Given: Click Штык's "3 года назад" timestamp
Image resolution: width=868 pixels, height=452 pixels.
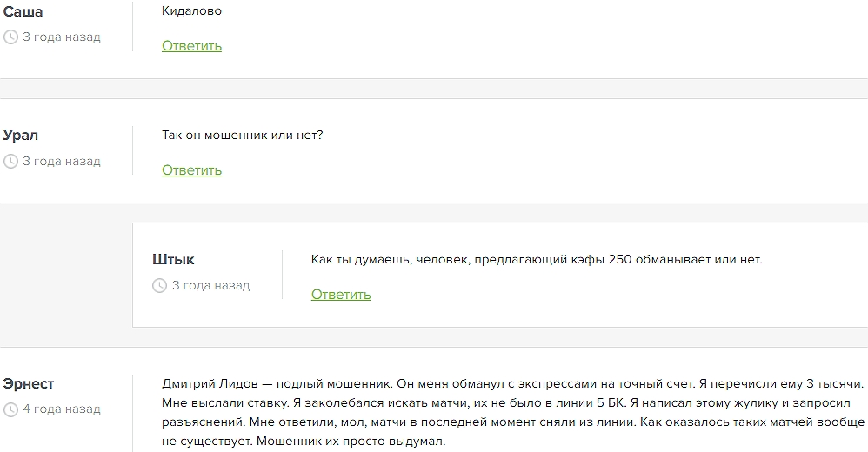Looking at the screenshot, I should [x=211, y=286].
